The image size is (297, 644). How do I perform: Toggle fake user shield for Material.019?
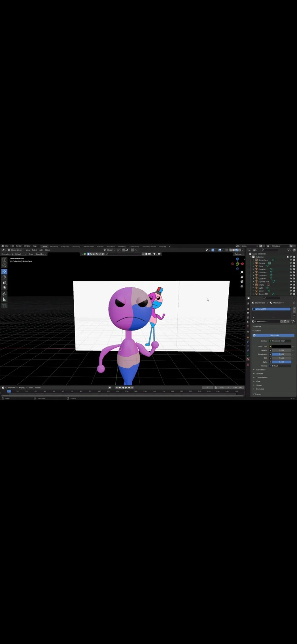[x=282, y=321]
